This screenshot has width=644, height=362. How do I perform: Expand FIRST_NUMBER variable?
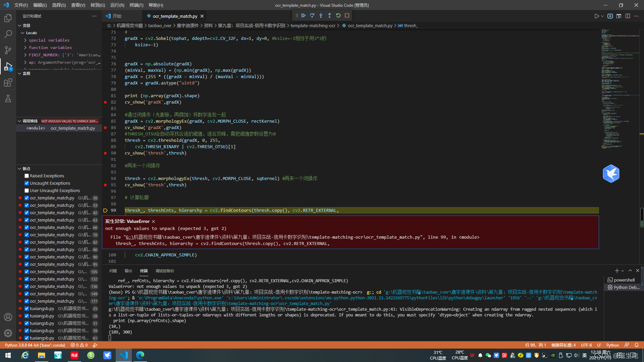[x=25, y=55]
